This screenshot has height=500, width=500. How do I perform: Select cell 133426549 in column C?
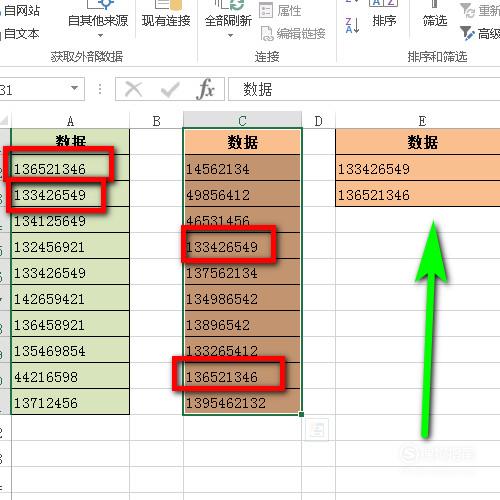coord(242,246)
